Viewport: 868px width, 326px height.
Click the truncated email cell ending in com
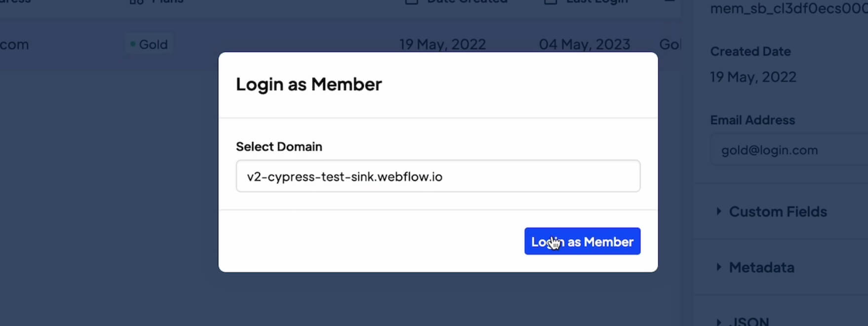point(14,44)
